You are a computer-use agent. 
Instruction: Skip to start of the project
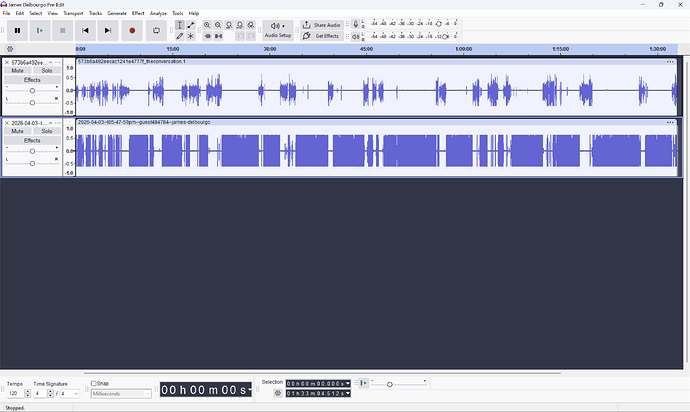click(x=86, y=31)
